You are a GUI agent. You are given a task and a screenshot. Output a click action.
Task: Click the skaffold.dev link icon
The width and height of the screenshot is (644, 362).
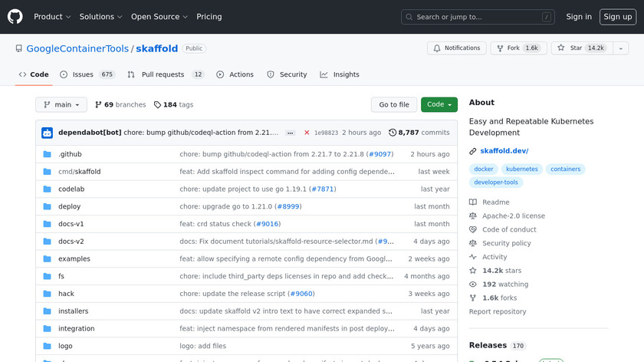click(473, 151)
